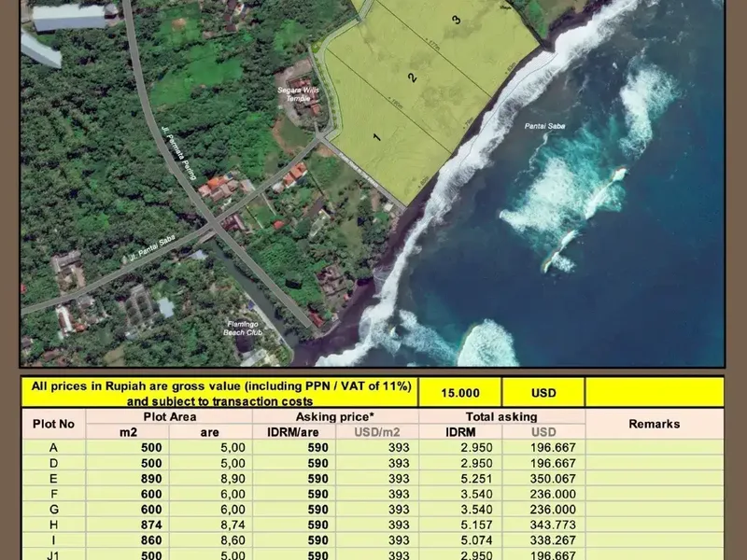Screen dimensions: 747x560
Task: Select the Flamingo Beach Club label
Action: (243, 329)
